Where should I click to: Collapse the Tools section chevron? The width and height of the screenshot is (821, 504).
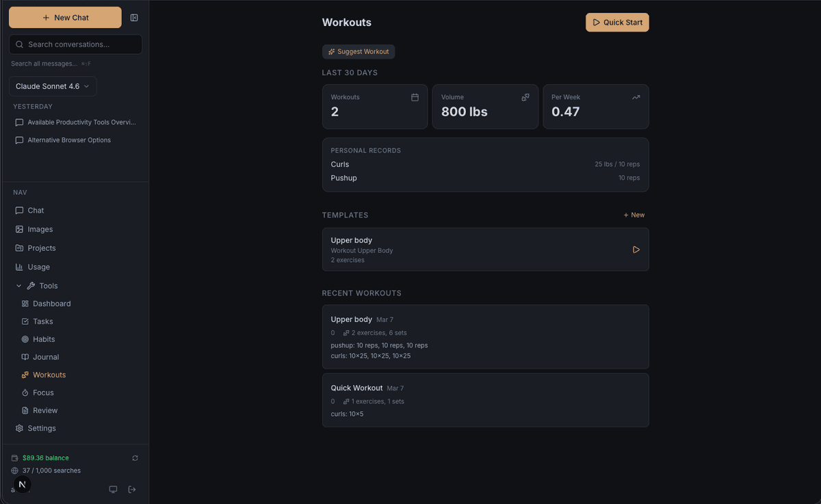point(18,286)
